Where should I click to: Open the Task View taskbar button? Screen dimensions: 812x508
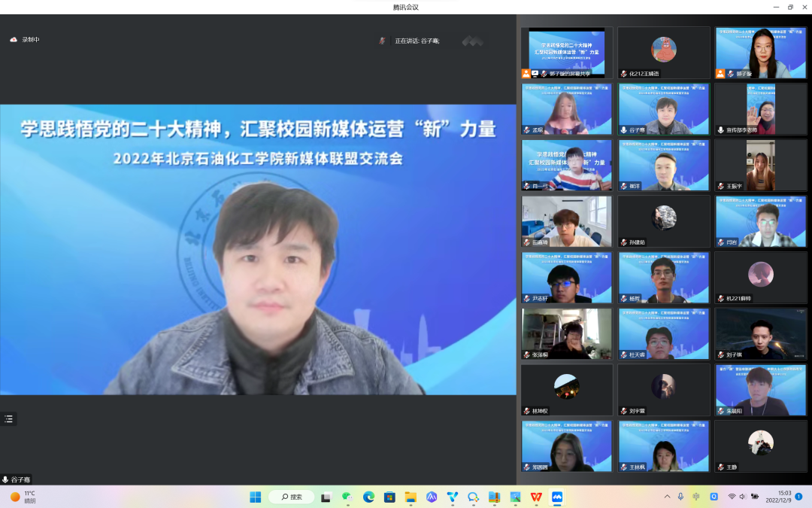tap(326, 497)
